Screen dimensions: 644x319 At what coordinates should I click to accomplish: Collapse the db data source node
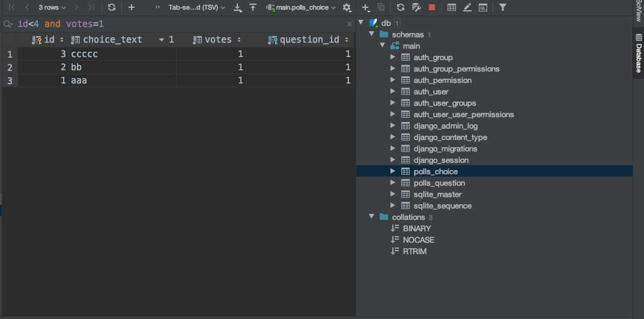point(362,23)
